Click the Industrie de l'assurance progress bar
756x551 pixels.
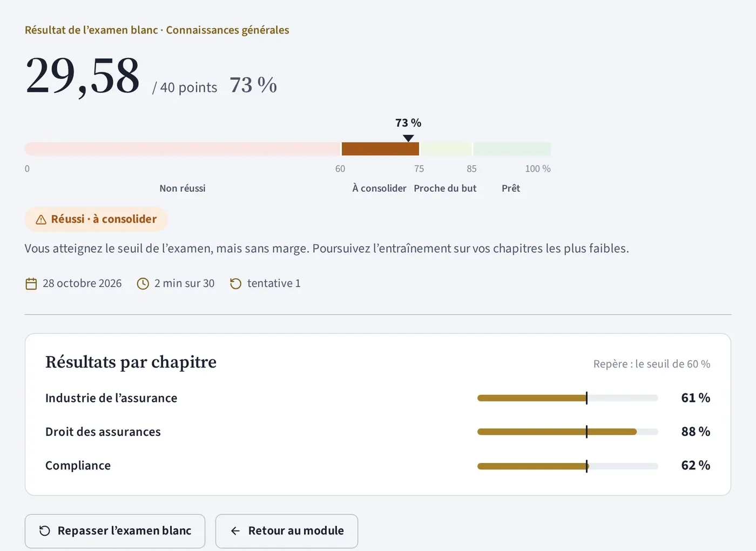coord(568,398)
